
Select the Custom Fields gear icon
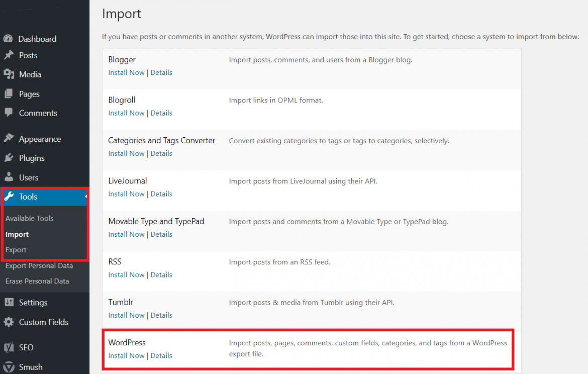(x=10, y=322)
